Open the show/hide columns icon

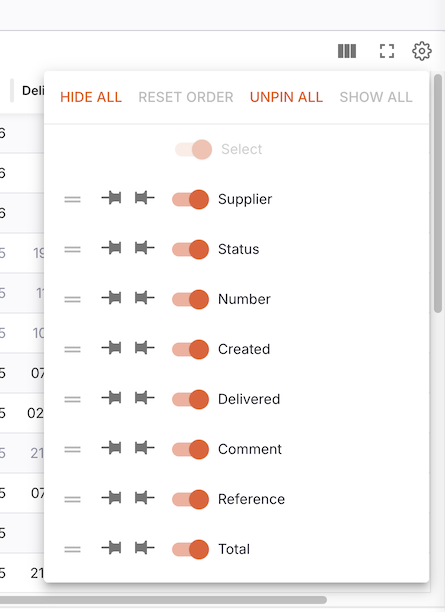click(347, 51)
